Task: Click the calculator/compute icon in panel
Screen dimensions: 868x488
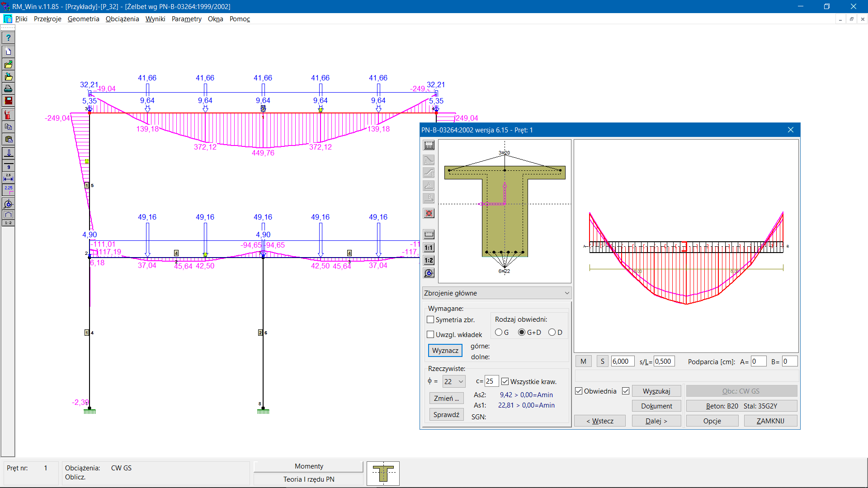Action: 429,146
